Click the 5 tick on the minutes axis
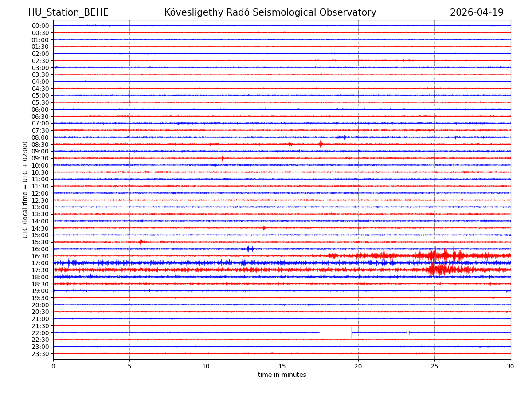The image size is (532, 399). [x=129, y=366]
